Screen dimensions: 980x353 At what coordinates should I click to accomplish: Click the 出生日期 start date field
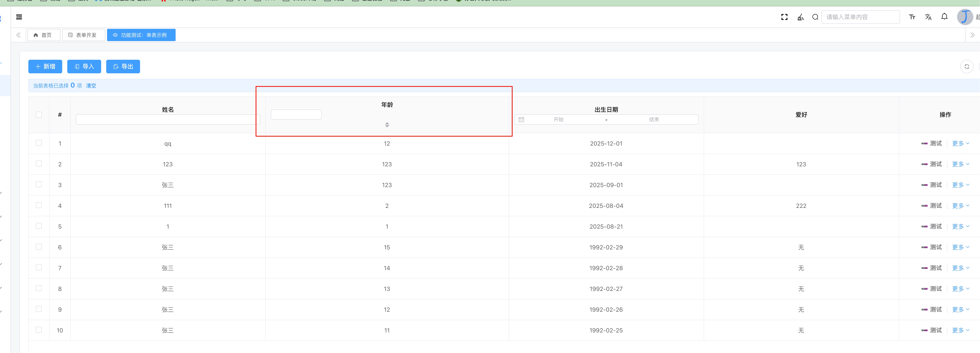click(x=558, y=120)
